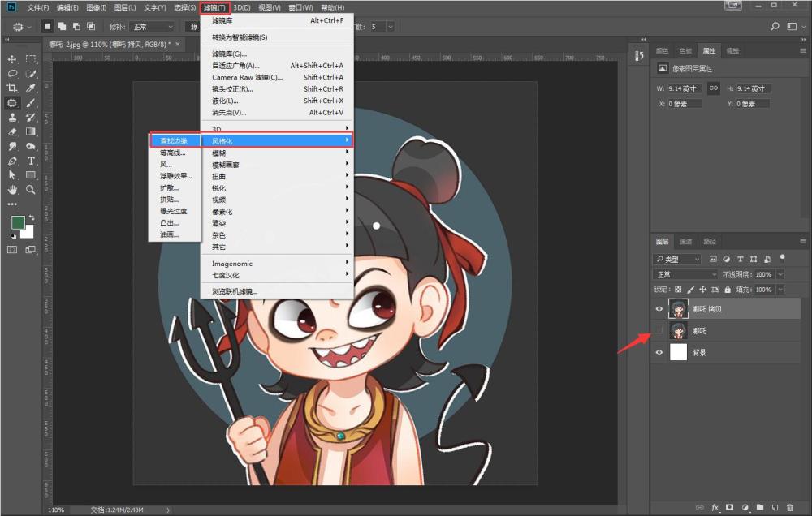Select the History Brush tool
Image resolution: width=812 pixels, height=516 pixels.
pos(31,118)
